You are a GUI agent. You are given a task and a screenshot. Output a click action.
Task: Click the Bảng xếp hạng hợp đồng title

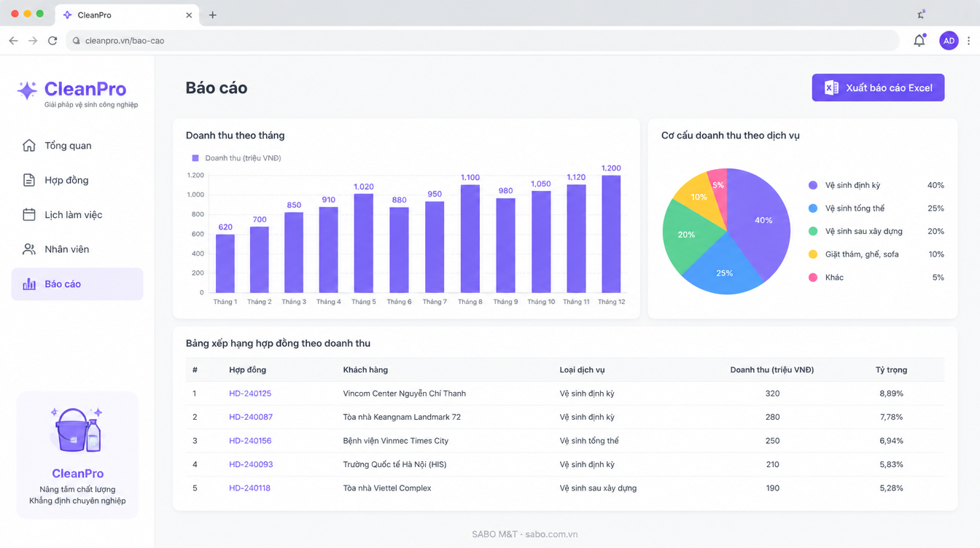[x=278, y=343]
